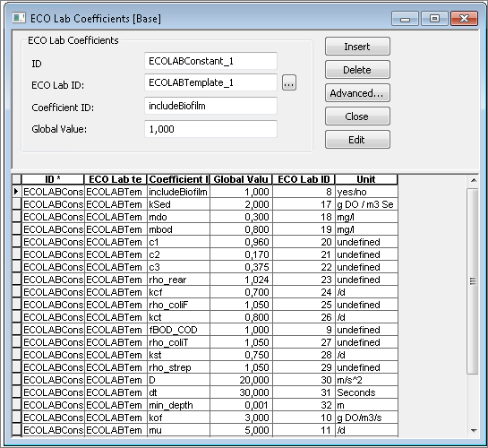Select the row selector for rho_rear

[17, 280]
